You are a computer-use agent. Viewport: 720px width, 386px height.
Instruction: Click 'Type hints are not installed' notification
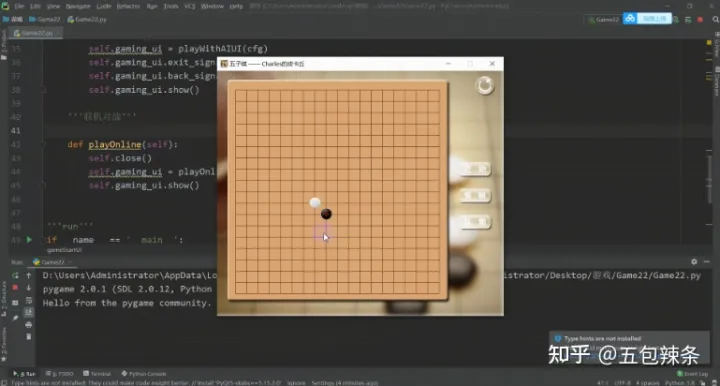point(602,339)
